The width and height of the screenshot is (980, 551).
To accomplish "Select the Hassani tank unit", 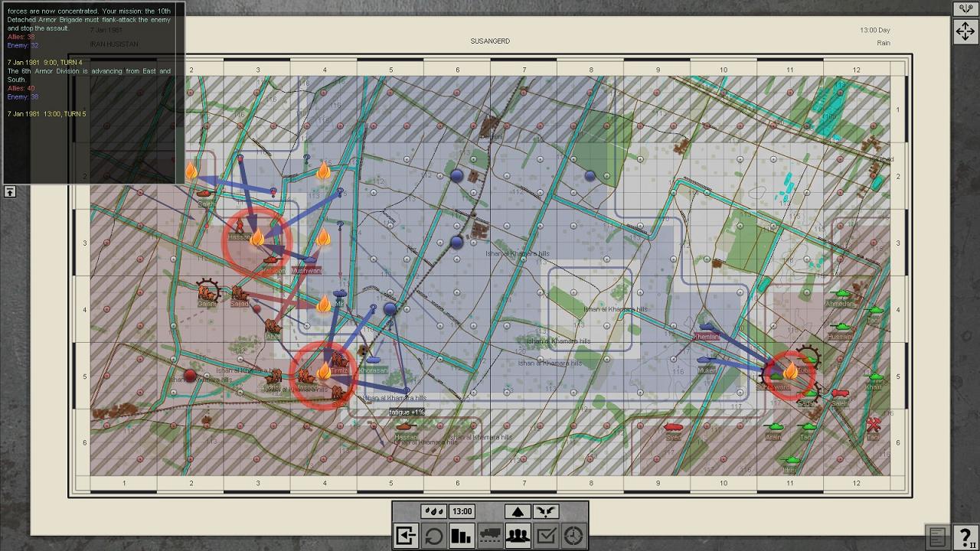I will (x=407, y=431).
